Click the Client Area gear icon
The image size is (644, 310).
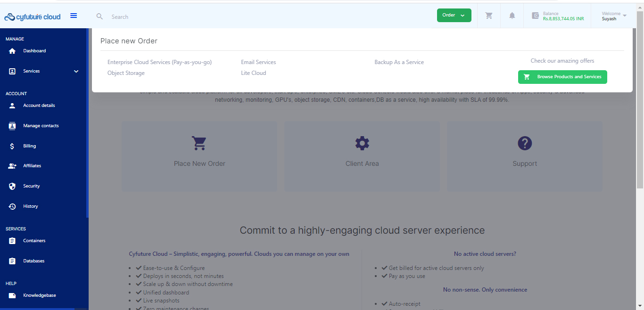pos(362,143)
